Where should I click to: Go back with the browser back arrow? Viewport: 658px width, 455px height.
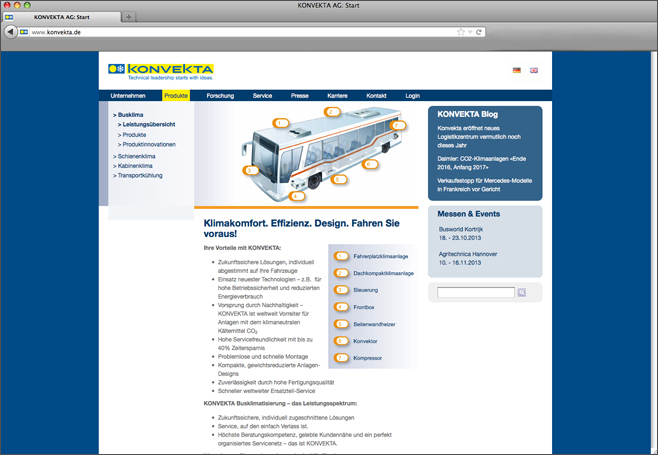[10, 32]
